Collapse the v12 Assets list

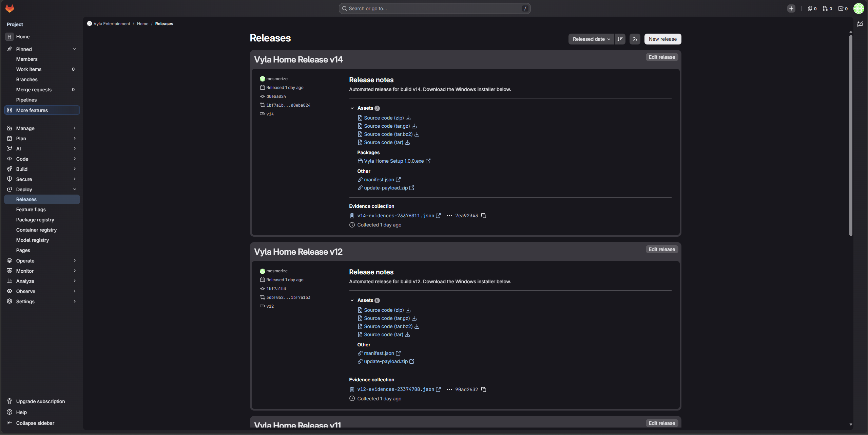(352, 301)
